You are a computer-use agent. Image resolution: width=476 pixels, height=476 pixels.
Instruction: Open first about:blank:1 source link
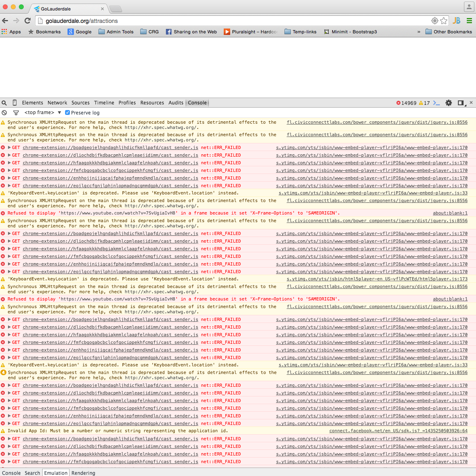450,213
